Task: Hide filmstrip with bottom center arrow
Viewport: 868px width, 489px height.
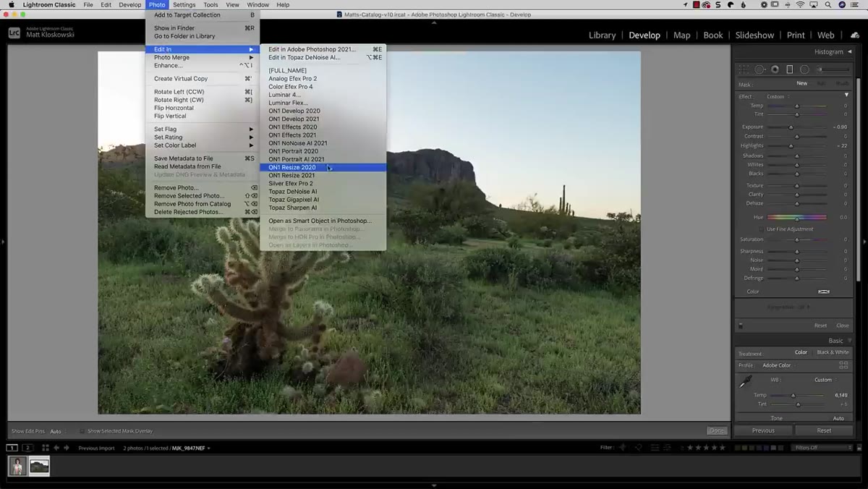Action: (x=434, y=485)
